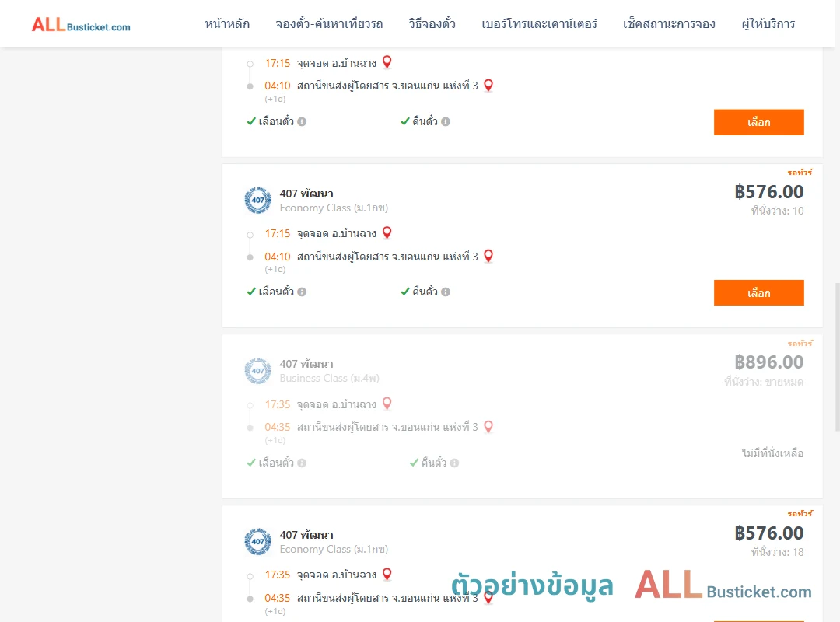Click page vertical scrollbar thumb
840x622 pixels.
coord(838,357)
